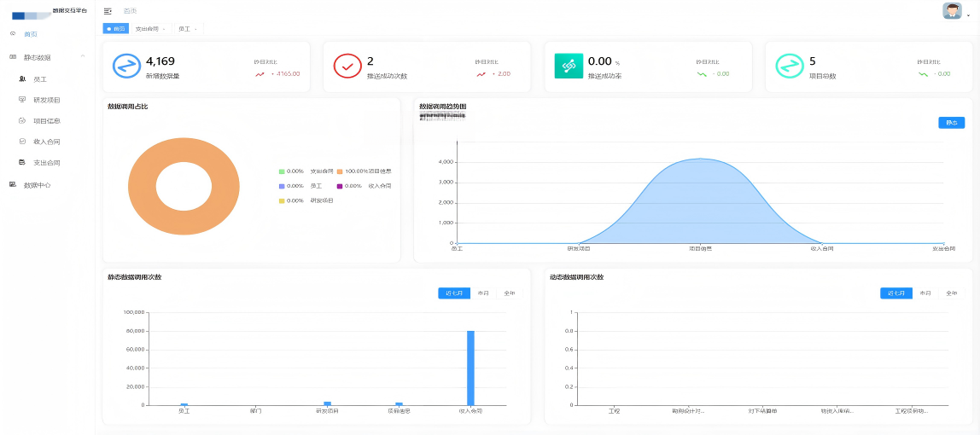Click the 数据中心 icon in sidebar
The image size is (980, 435).
(13, 184)
